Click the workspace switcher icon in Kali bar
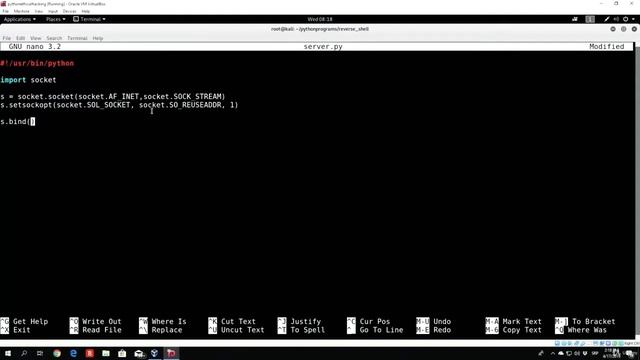The height and width of the screenshot is (360, 640). tap(590, 19)
